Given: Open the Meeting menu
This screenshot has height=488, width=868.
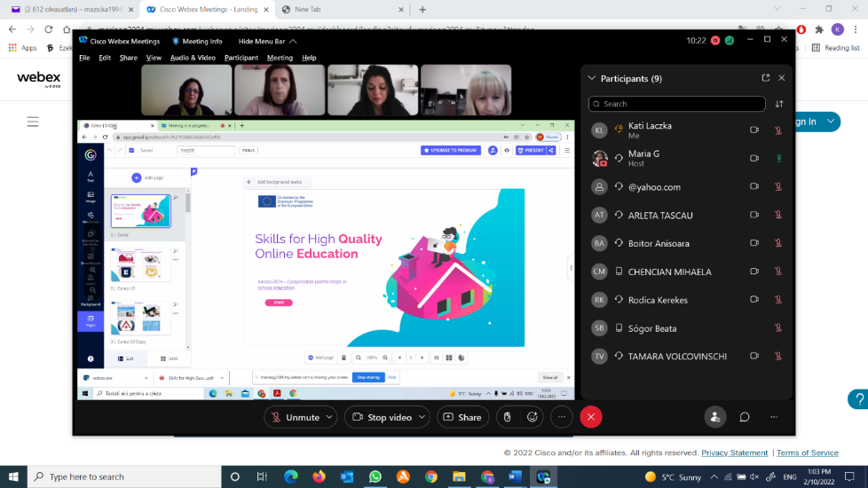Looking at the screenshot, I should click(280, 58).
